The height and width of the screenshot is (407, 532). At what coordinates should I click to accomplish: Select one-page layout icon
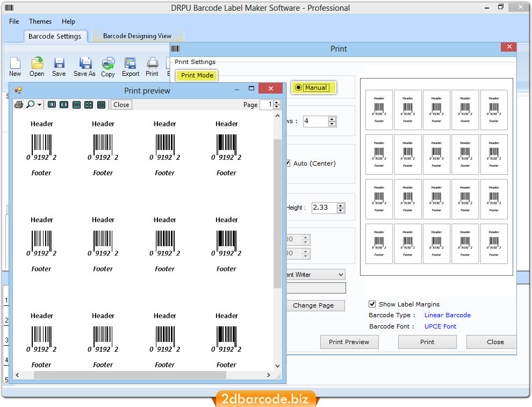click(52, 104)
